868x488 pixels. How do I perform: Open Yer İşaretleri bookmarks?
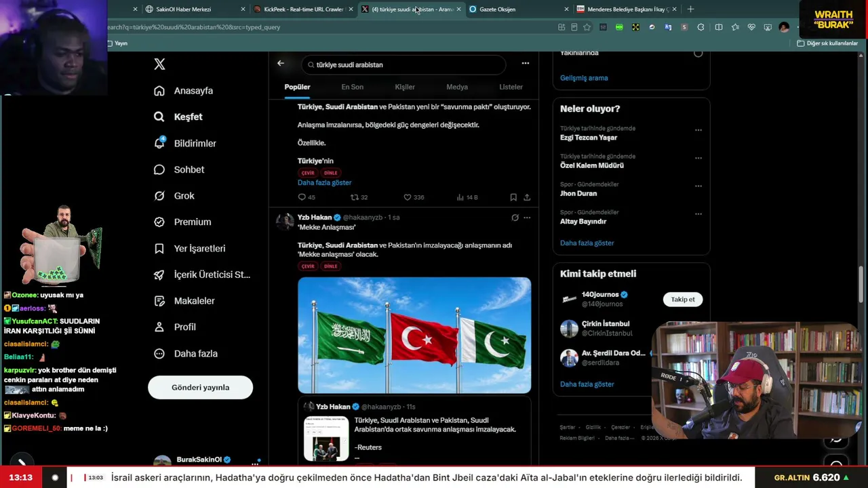tap(190, 248)
